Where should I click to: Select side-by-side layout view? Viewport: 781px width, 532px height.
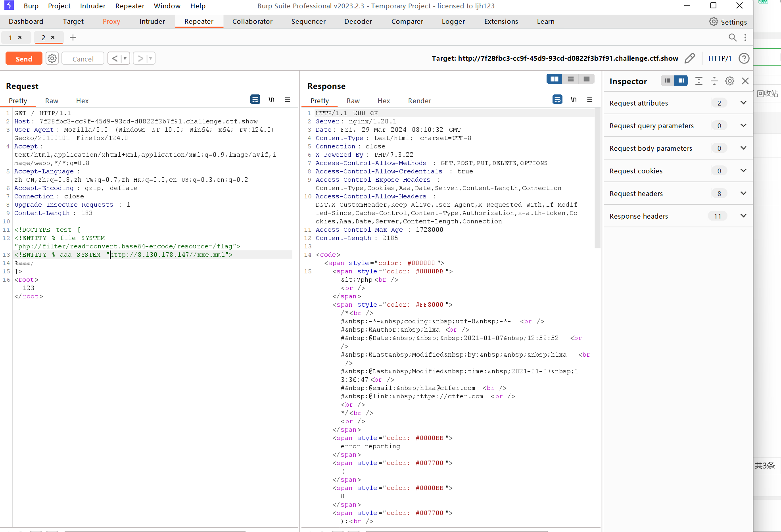(555, 79)
